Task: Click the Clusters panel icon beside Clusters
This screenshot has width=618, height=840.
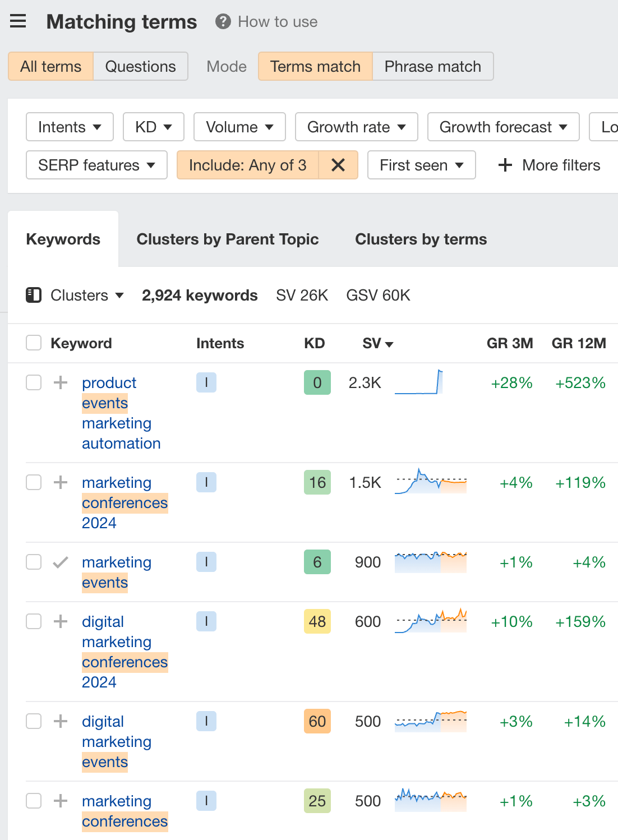Action: click(x=34, y=295)
